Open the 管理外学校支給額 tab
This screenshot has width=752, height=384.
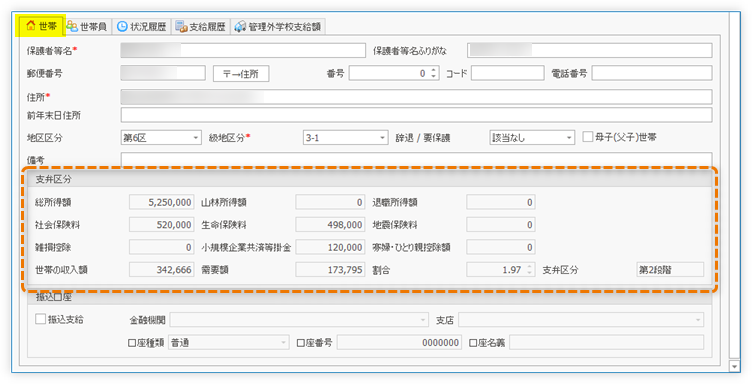click(278, 26)
